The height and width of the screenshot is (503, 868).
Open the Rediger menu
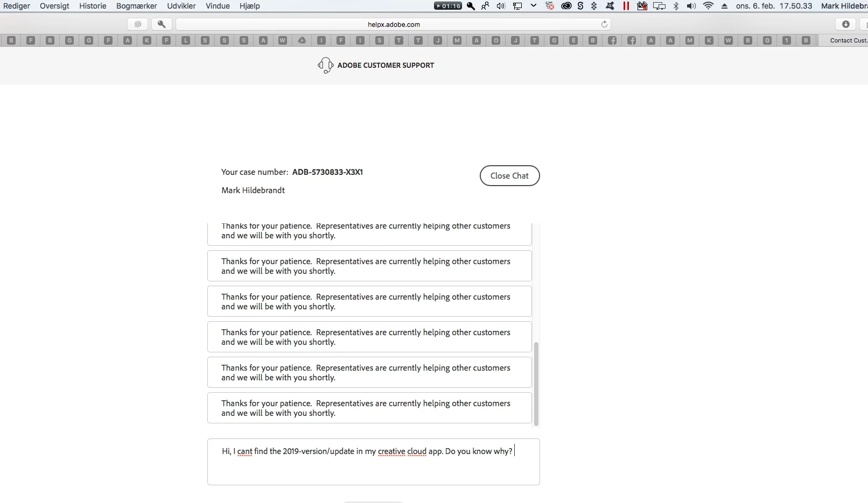[17, 6]
